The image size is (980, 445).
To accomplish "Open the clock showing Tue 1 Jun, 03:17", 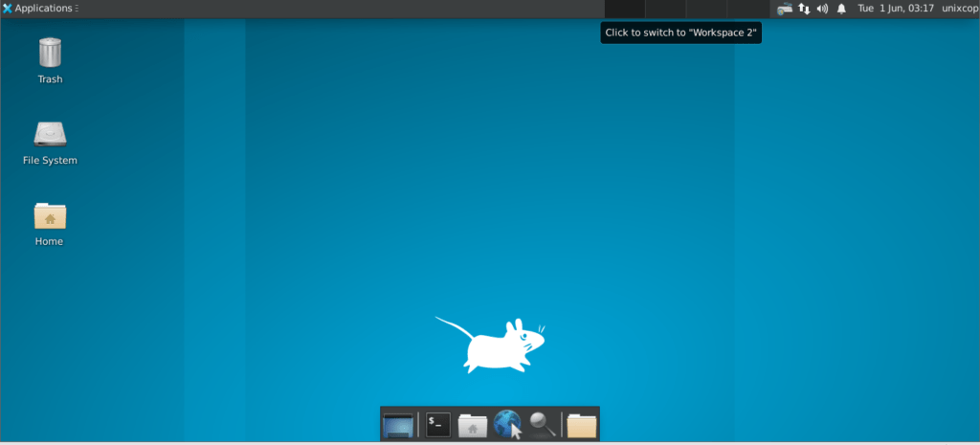I will pos(896,8).
